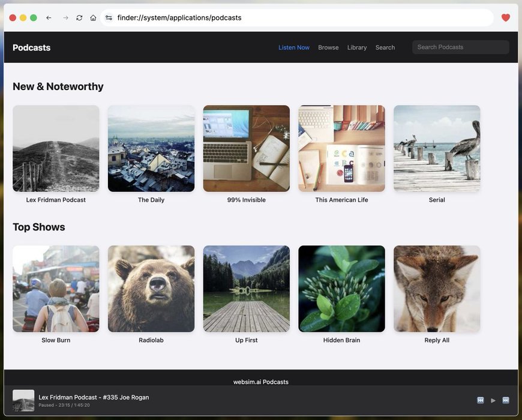Click the 'Hidden Brain' title

(x=341, y=340)
